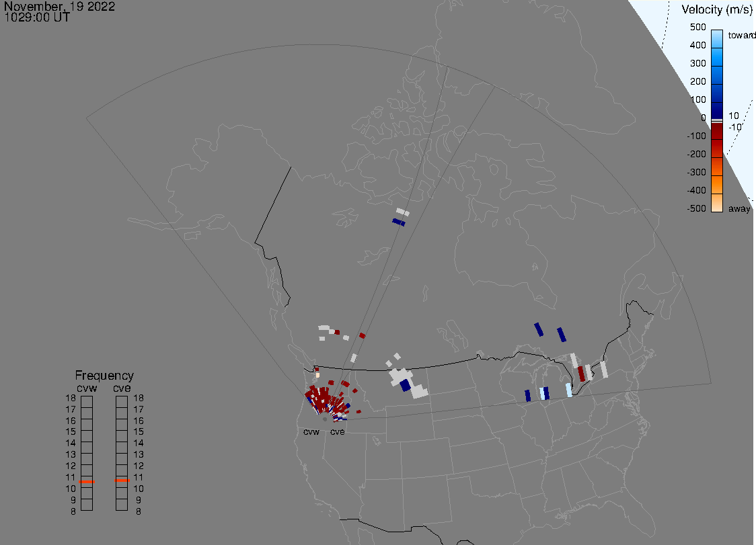Click the 'cvw' radar label on the map
Screen dimensions: 756x545
[x=311, y=431]
